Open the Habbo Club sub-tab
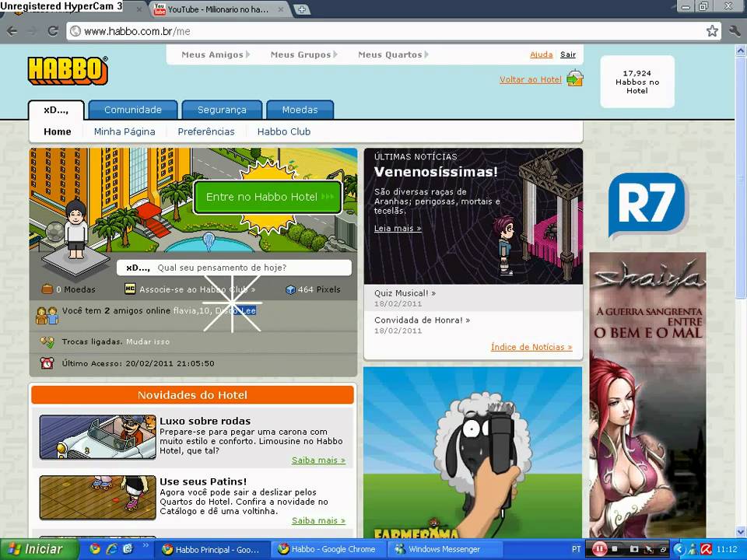Viewport: 747px width, 560px height. (284, 132)
